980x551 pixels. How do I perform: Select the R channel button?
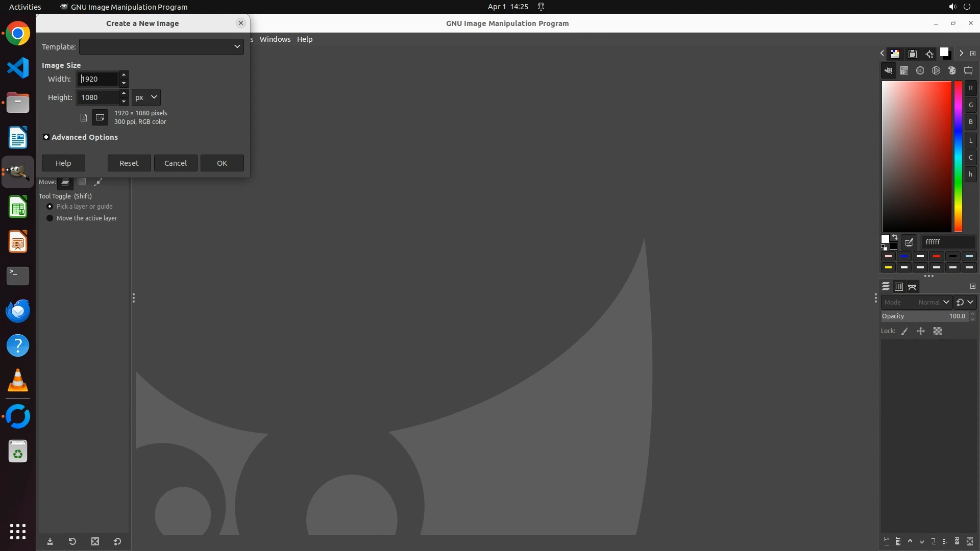point(971,88)
